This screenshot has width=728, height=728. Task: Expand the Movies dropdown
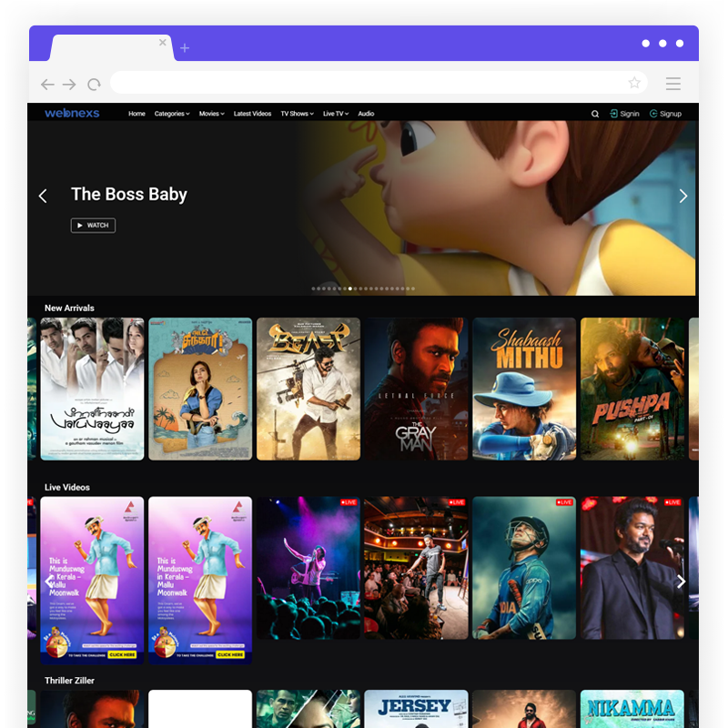point(212,113)
